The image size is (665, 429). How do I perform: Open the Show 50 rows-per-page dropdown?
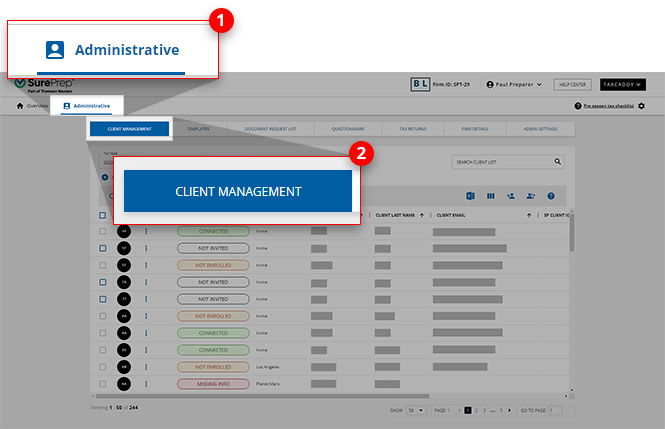[415, 410]
